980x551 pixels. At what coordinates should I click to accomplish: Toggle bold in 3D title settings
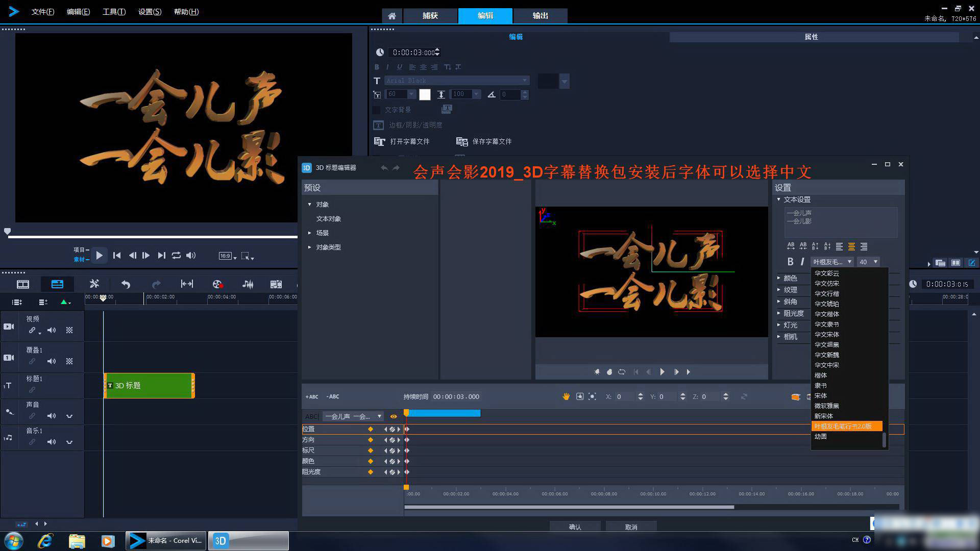point(790,262)
